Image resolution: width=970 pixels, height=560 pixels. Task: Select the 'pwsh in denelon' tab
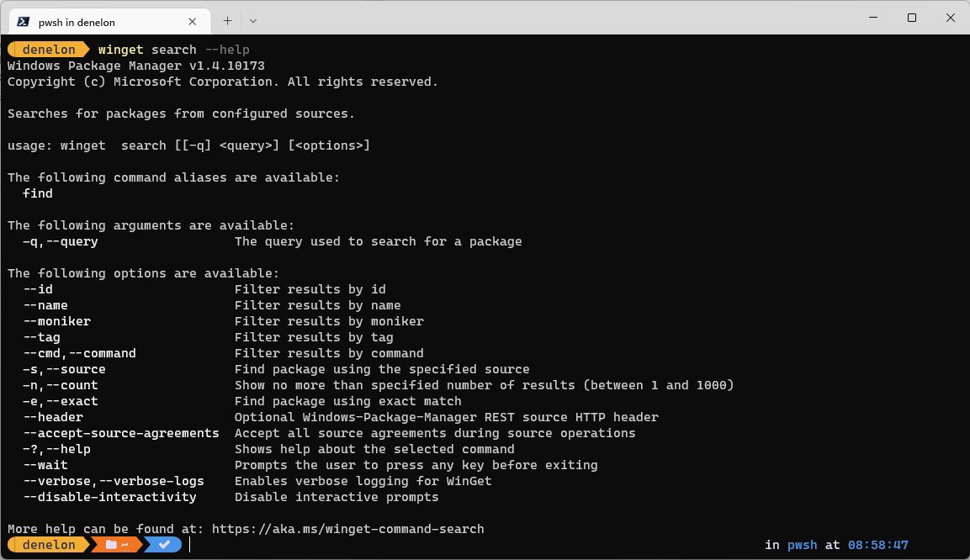pyautogui.click(x=101, y=22)
